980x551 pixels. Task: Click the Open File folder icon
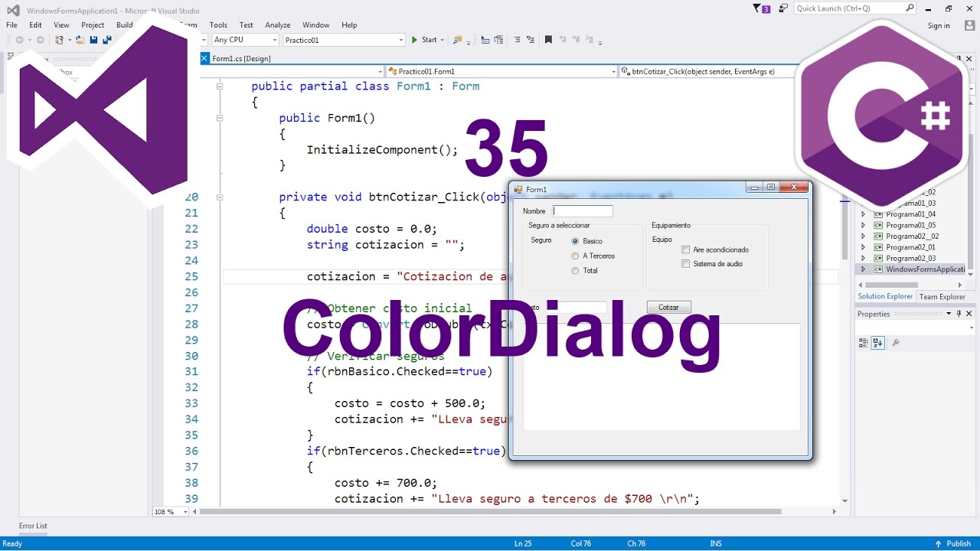[x=80, y=40]
